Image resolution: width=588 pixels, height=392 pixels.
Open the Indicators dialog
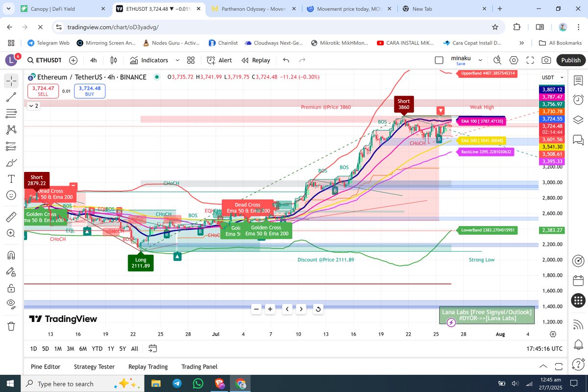pyautogui.click(x=149, y=60)
